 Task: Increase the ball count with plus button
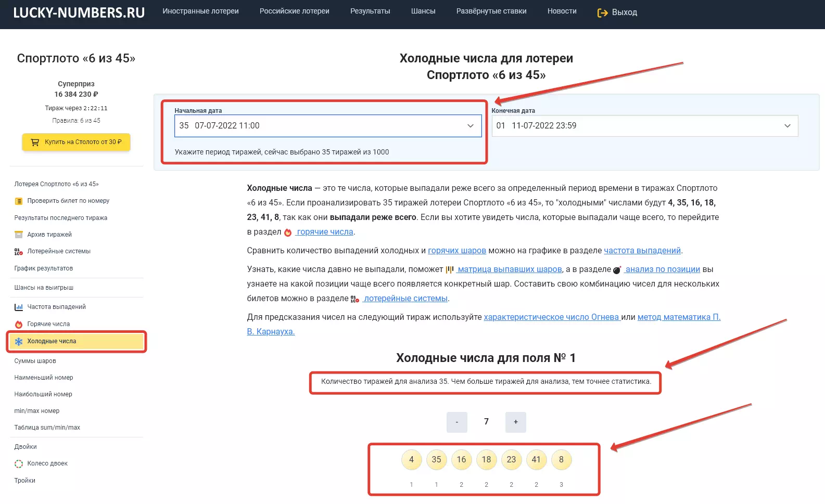click(x=516, y=422)
